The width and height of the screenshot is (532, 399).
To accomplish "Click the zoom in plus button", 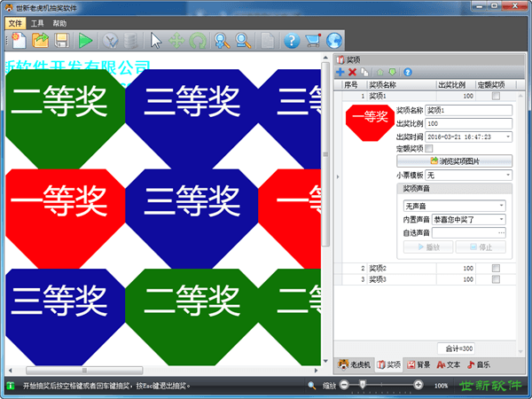I will [419, 385].
